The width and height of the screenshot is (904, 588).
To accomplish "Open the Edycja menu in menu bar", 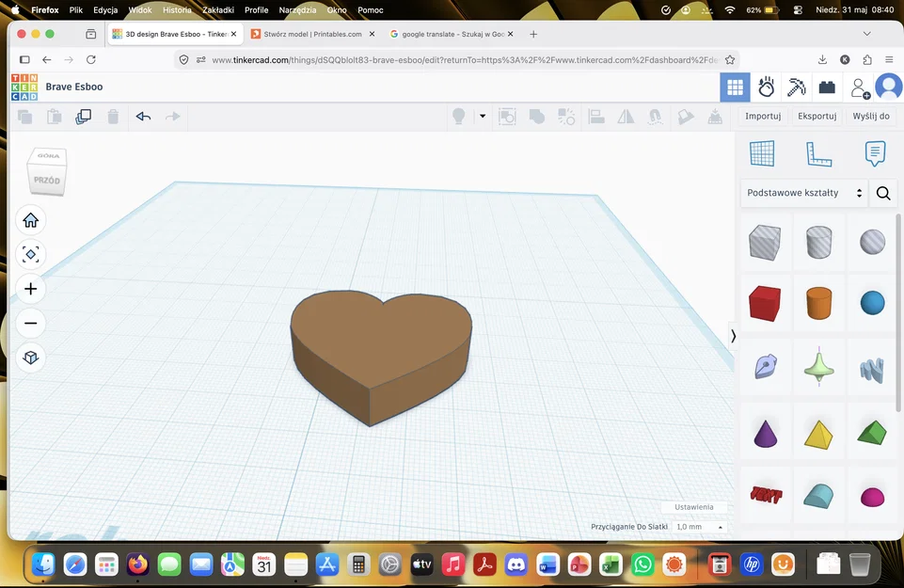I will 105,10.
